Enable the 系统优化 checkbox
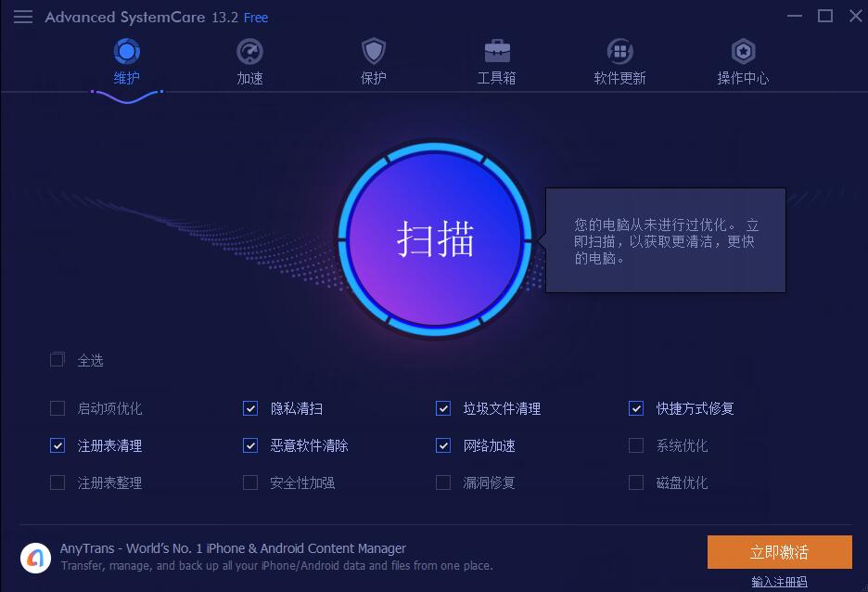868x592 pixels. coord(636,445)
